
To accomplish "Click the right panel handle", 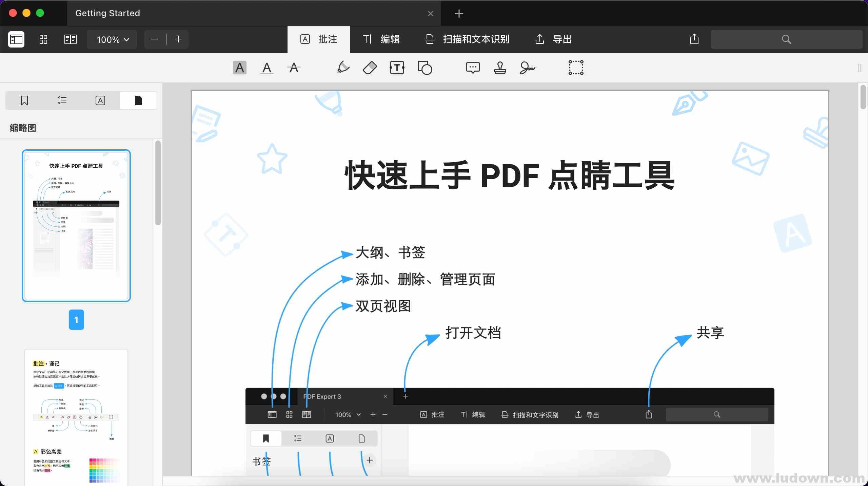I will click(860, 68).
